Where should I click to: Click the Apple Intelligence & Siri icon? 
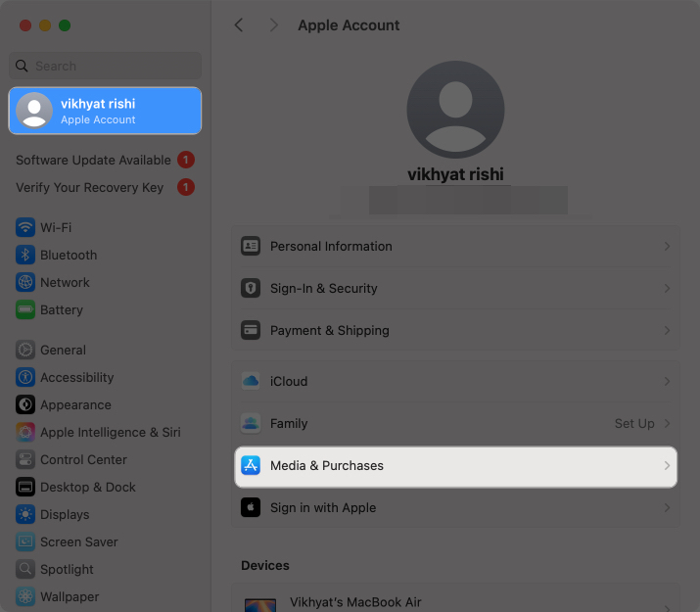pyautogui.click(x=25, y=432)
